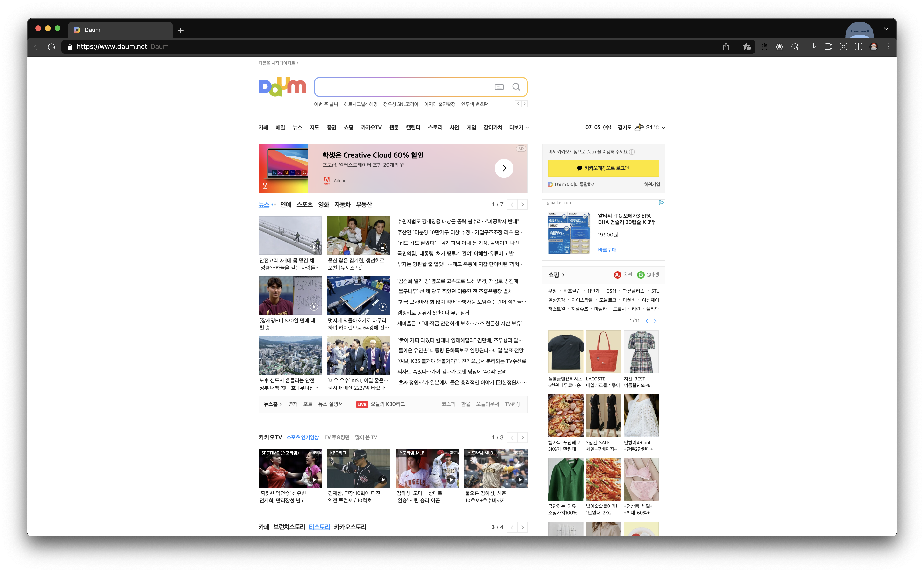The image size is (924, 572).
Task: Click the search magnifier icon in Daum search box
Action: tap(516, 87)
